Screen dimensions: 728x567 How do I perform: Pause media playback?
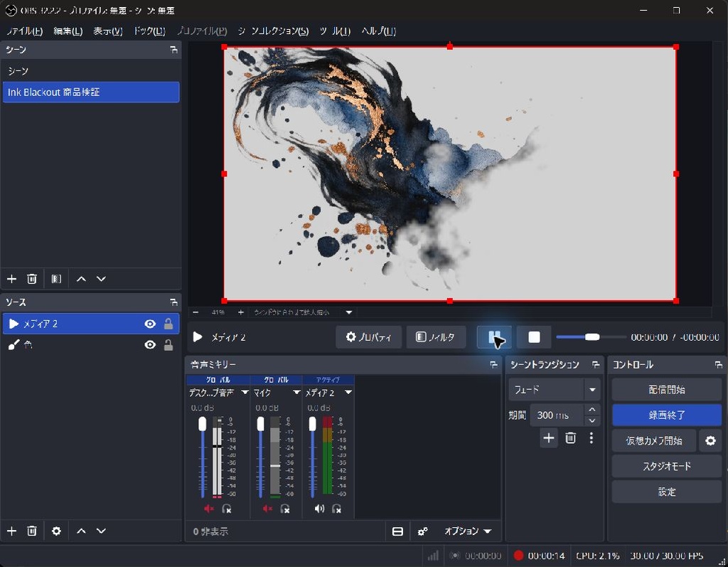click(495, 337)
